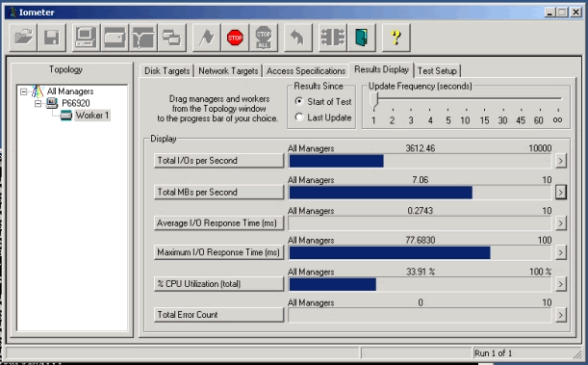
Task: Collapse the All Managers tree node
Action: [24, 91]
